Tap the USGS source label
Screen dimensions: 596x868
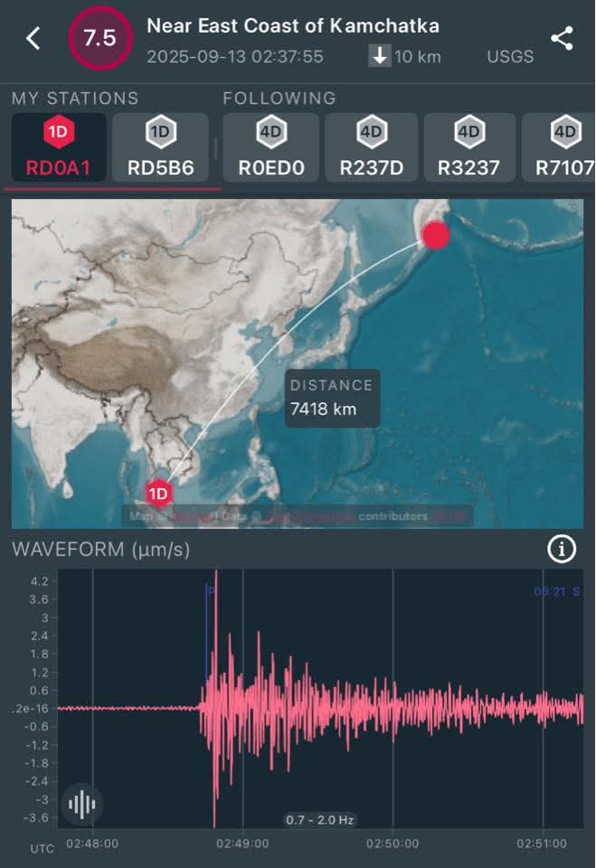click(x=510, y=56)
